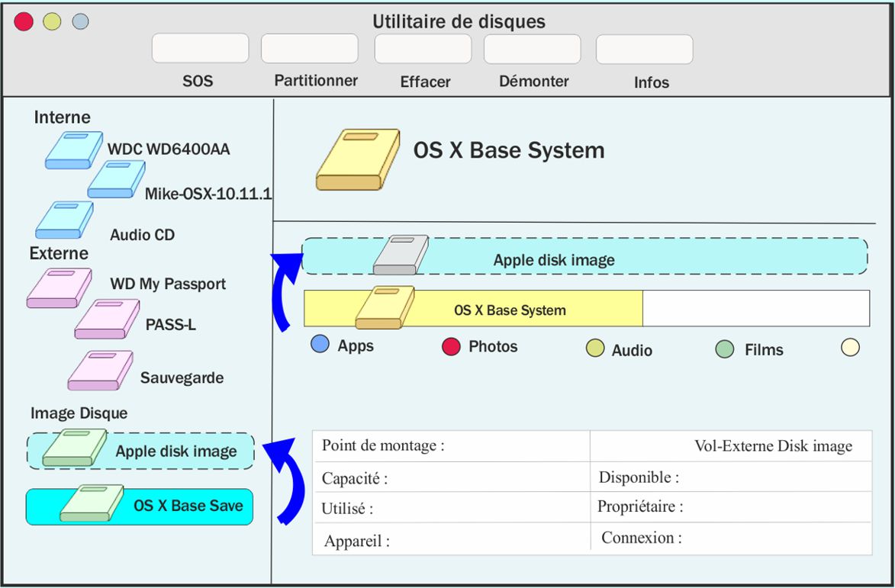Select the Audio CD disk icon

click(x=64, y=220)
